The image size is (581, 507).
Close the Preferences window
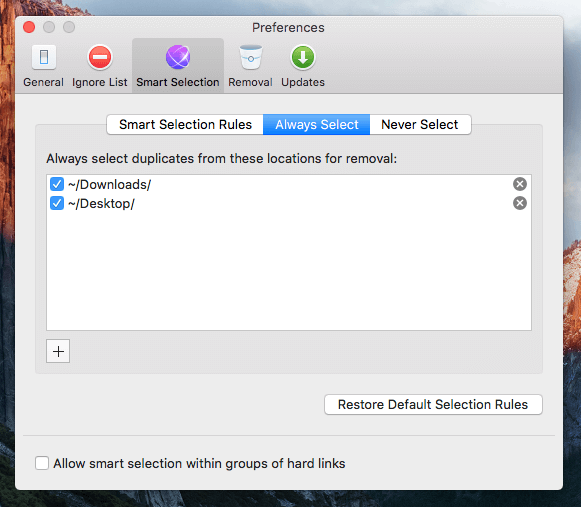(29, 27)
